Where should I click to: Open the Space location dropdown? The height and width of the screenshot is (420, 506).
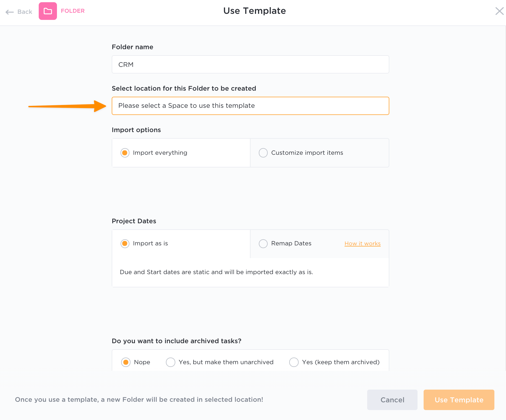pyautogui.click(x=250, y=106)
